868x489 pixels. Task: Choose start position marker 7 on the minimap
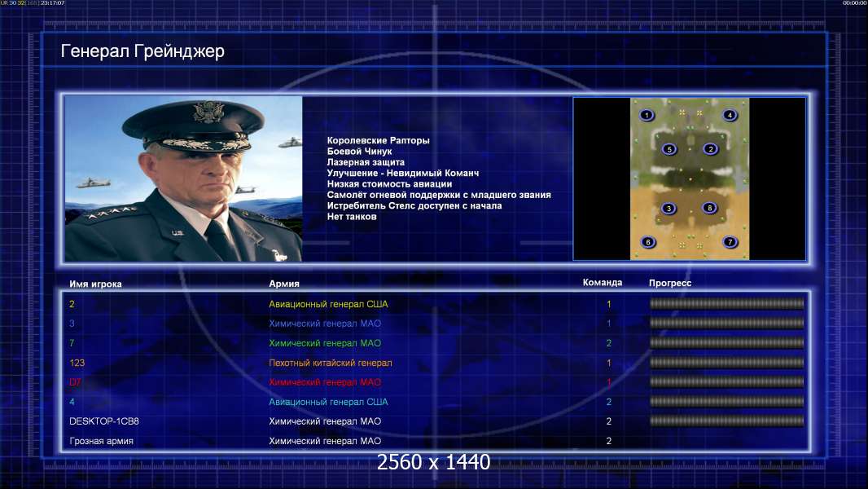730,242
